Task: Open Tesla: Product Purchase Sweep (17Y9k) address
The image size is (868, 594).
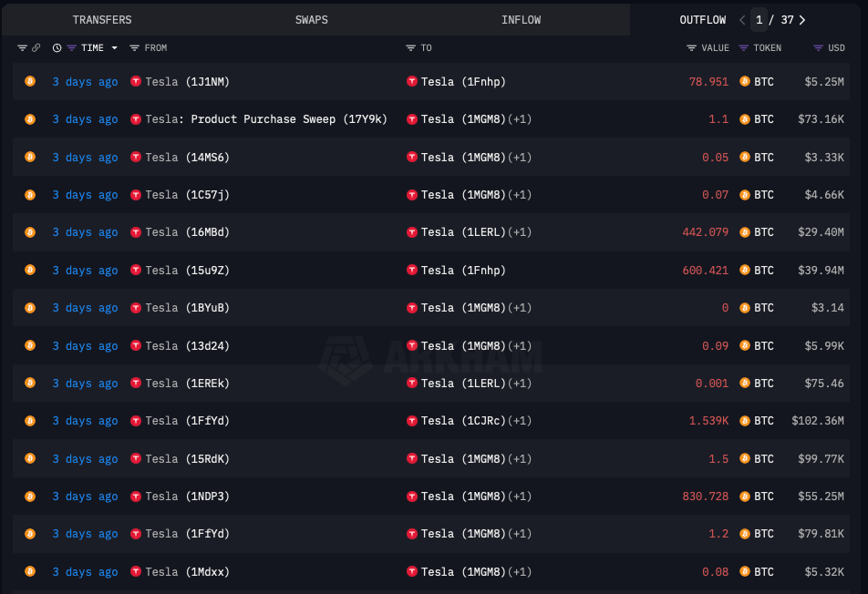Action: click(266, 119)
